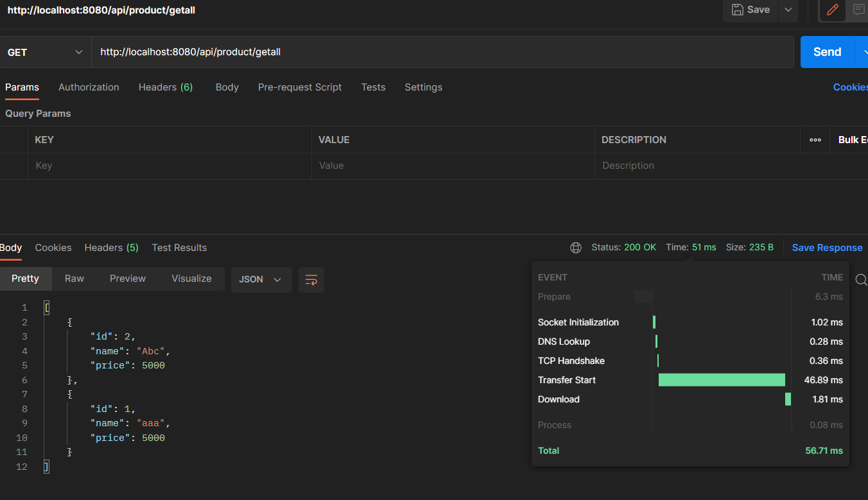This screenshot has height=500, width=868.
Task: Click the Save icon button
Action: [x=751, y=10]
